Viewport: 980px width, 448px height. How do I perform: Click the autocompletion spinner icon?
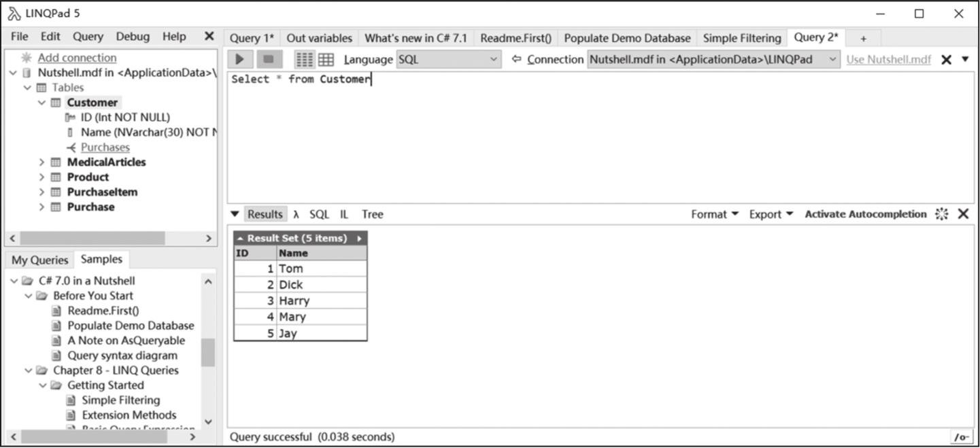(x=941, y=214)
